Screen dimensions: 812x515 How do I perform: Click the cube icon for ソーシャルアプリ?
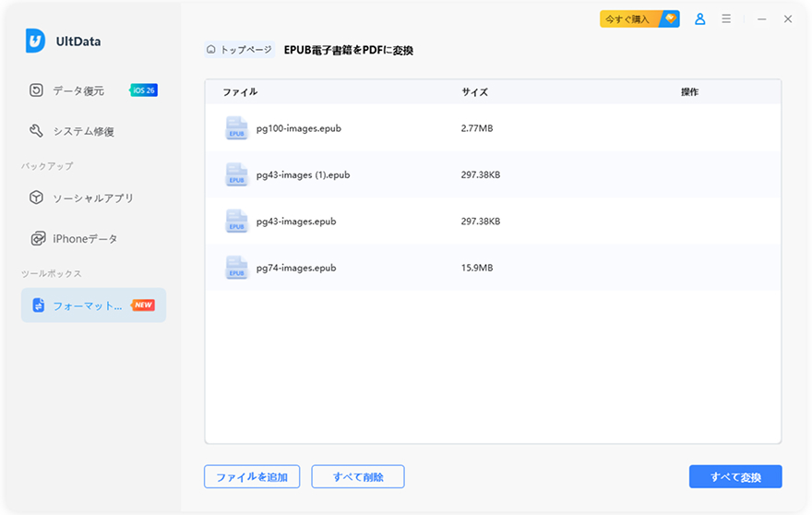(36, 198)
